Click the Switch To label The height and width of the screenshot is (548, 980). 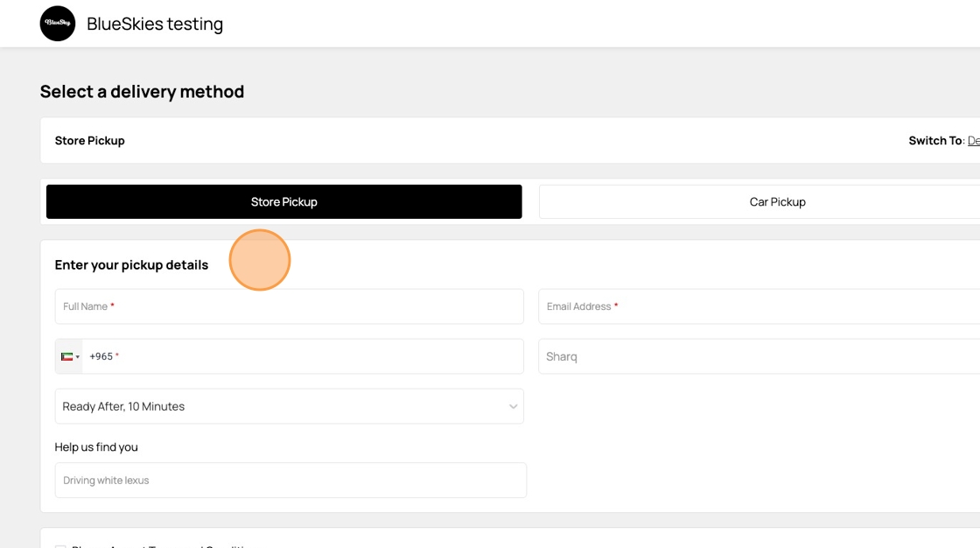[934, 141]
